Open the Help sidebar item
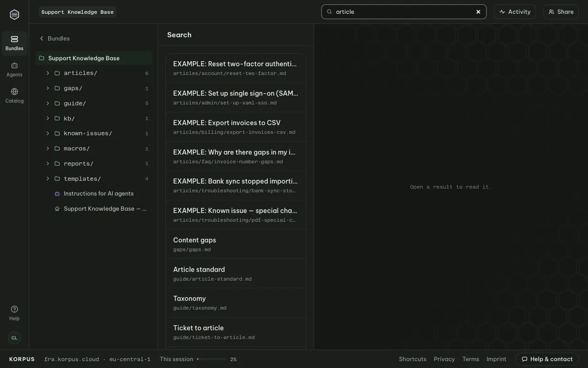Viewport: 588px width, 368px height. pos(14,313)
